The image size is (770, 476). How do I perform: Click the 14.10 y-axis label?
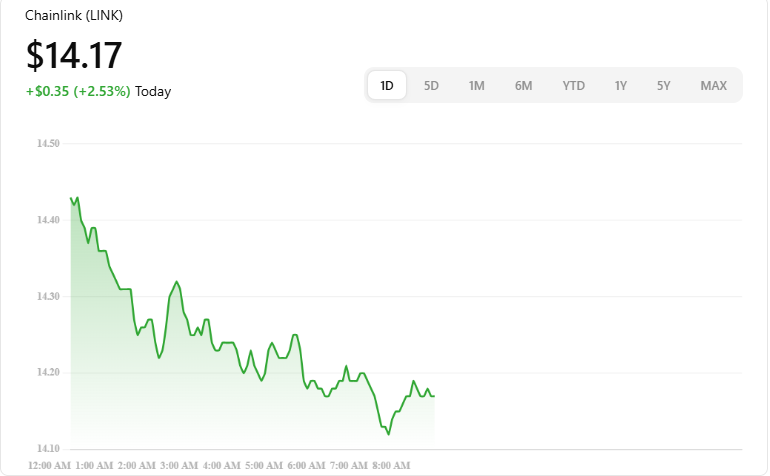tap(48, 448)
